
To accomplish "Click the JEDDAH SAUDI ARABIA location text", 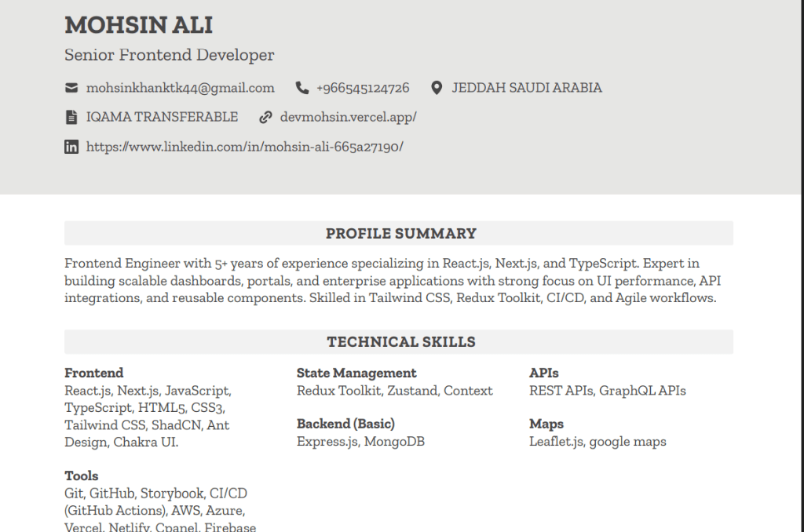I will coord(527,88).
